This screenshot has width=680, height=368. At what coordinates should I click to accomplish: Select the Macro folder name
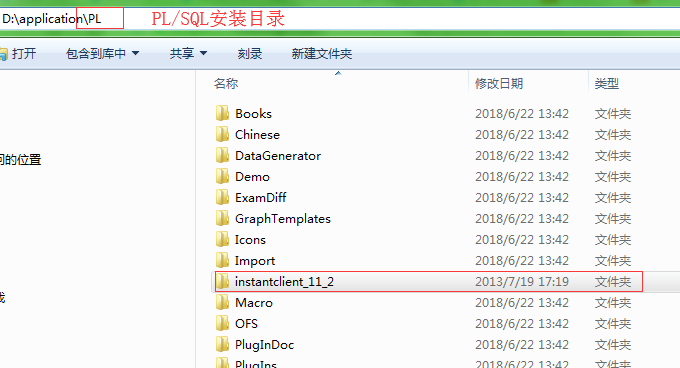point(254,303)
